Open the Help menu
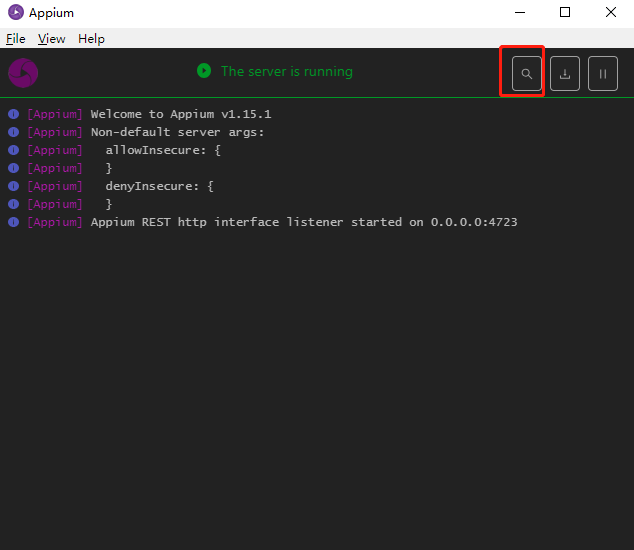This screenshot has width=634, height=550. coord(91,39)
